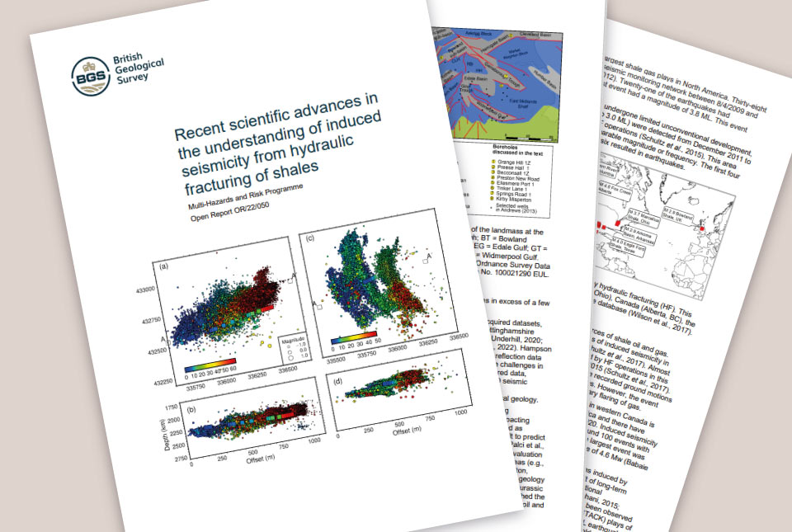This screenshot has width=792, height=532.
Task: Click the 0–60 colour scale bar in panel (a)
Action: point(210,365)
